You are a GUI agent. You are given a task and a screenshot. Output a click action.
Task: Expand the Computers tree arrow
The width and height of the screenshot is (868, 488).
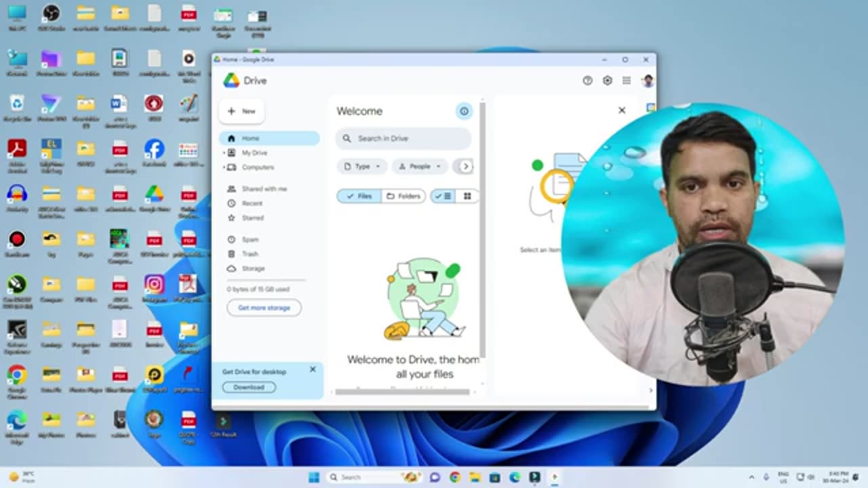coord(224,167)
